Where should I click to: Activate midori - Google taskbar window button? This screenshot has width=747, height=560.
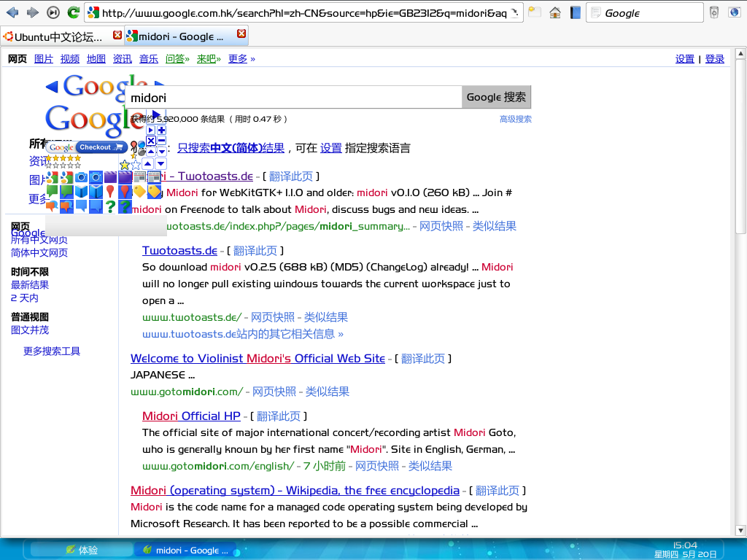coord(186,550)
